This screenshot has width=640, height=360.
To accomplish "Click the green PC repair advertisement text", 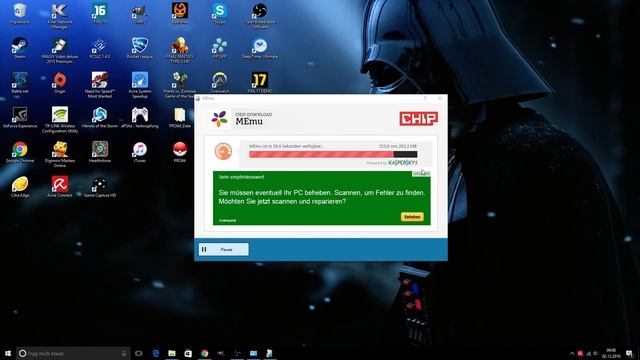I will point(321,197).
